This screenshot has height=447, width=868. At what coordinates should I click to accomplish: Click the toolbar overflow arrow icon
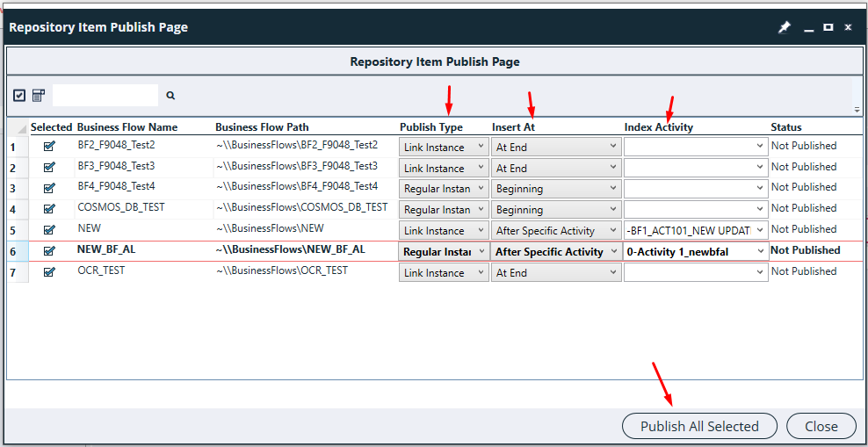[857, 110]
